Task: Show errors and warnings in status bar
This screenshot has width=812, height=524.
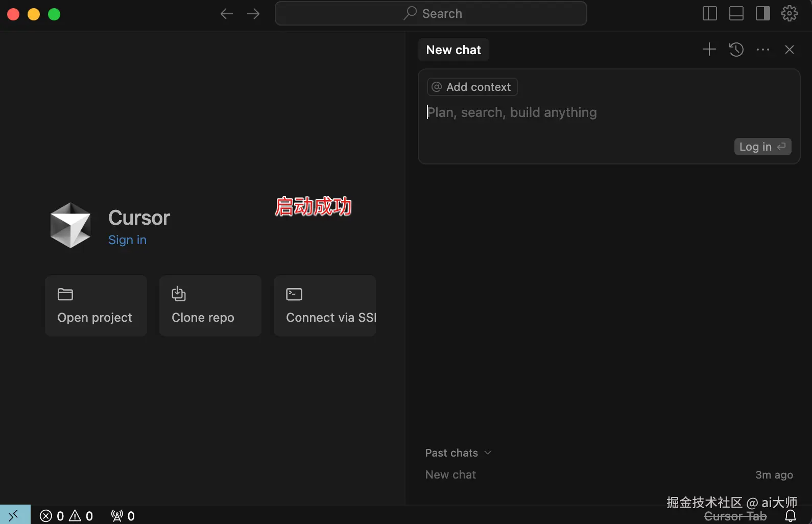Action: (66, 516)
